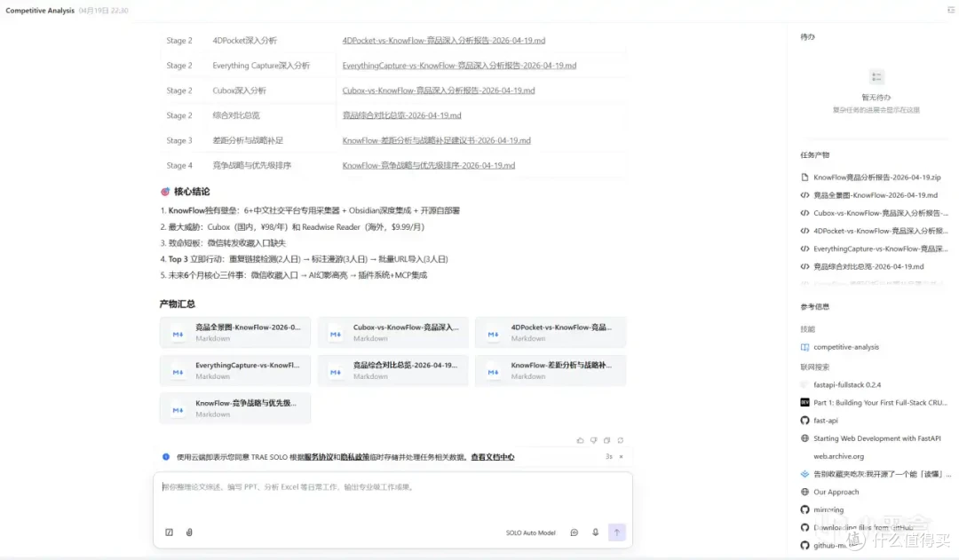Open Cubox-vs-KnowFlow report link in table
The width and height of the screenshot is (959, 560).
coord(438,91)
